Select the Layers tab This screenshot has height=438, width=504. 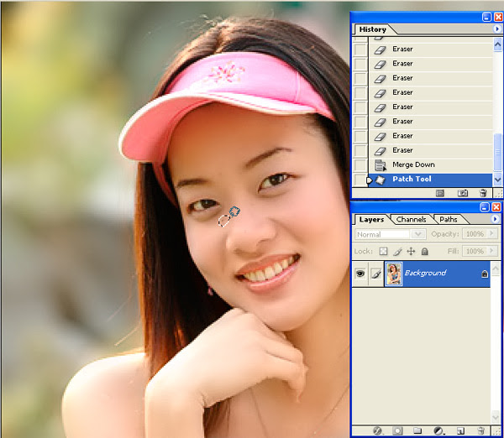click(x=371, y=220)
